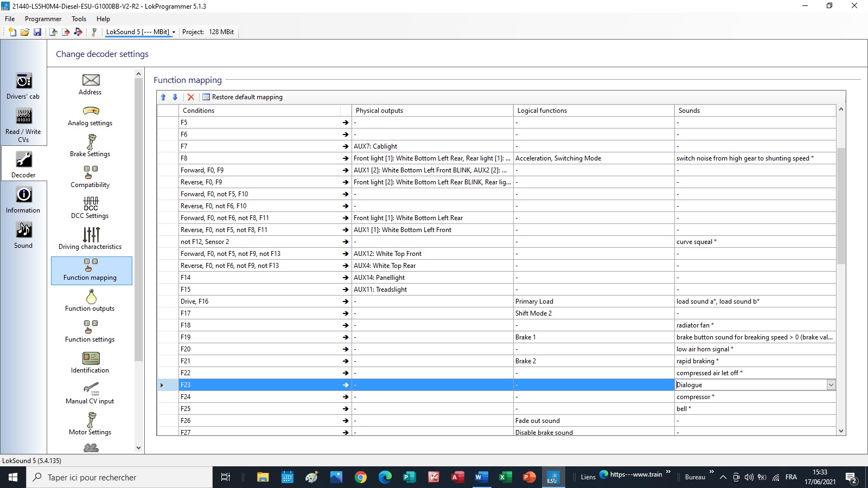
Task: Open the Tools menu
Action: 79,19
